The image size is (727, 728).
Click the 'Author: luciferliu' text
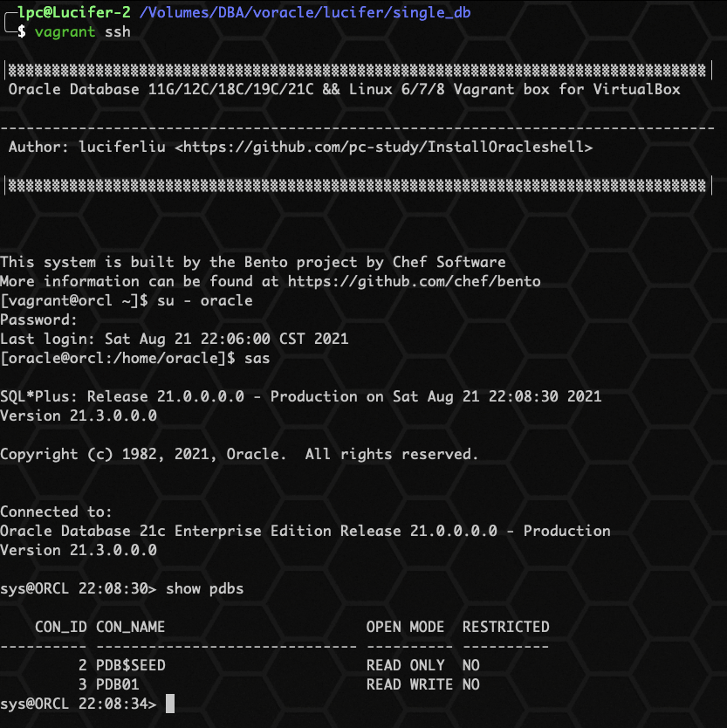(86, 148)
